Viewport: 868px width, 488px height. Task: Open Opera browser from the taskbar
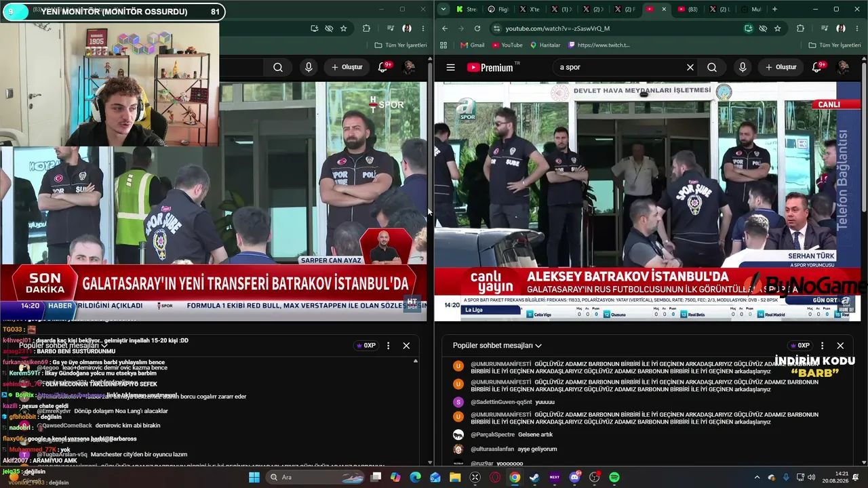495,477
